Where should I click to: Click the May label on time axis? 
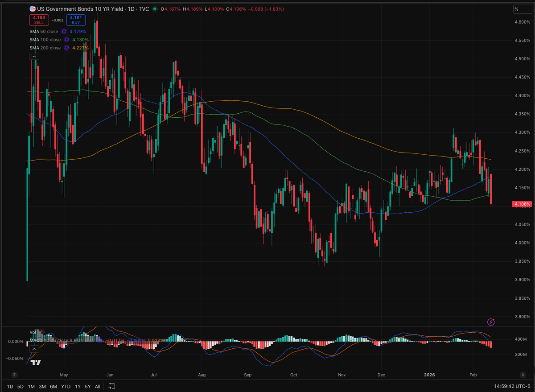coord(64,374)
